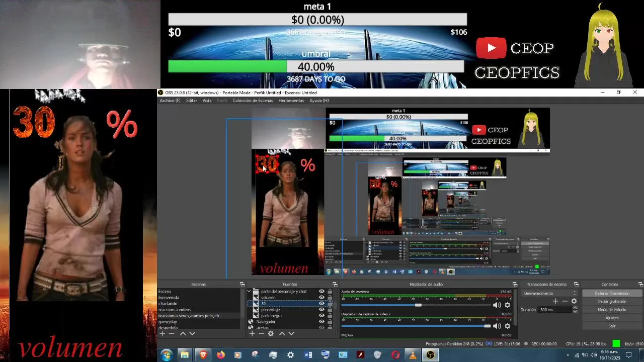This screenshot has width=644, height=362.
Task: Open Ajustes from Controles
Action: pos(612,318)
